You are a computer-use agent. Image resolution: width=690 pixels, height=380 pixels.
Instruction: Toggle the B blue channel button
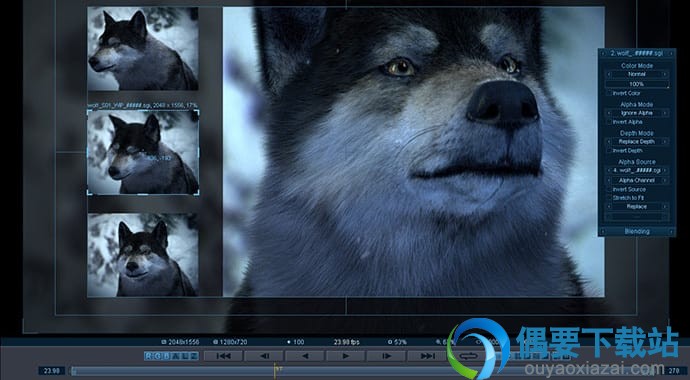click(x=167, y=356)
